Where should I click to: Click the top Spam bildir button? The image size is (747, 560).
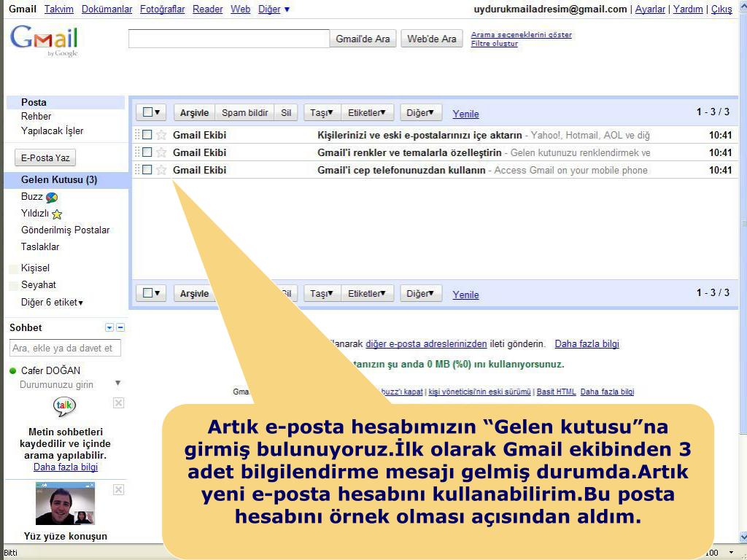pos(245,113)
